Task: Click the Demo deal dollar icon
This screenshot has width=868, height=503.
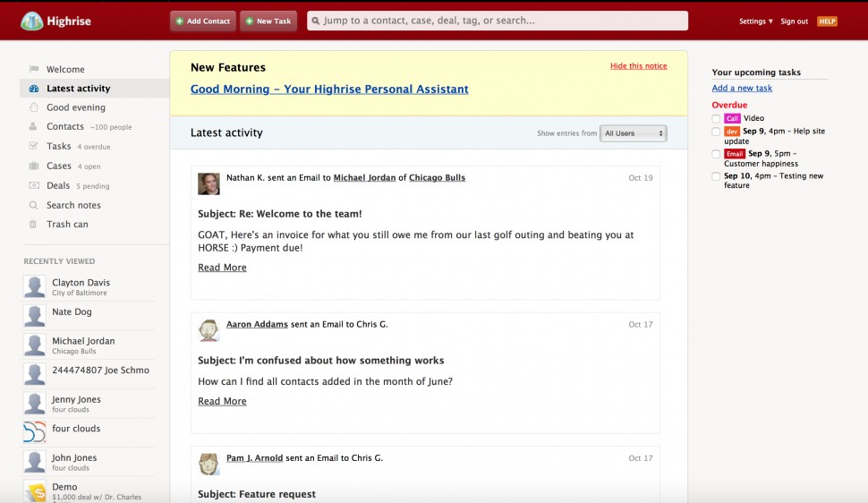Action: [34, 490]
